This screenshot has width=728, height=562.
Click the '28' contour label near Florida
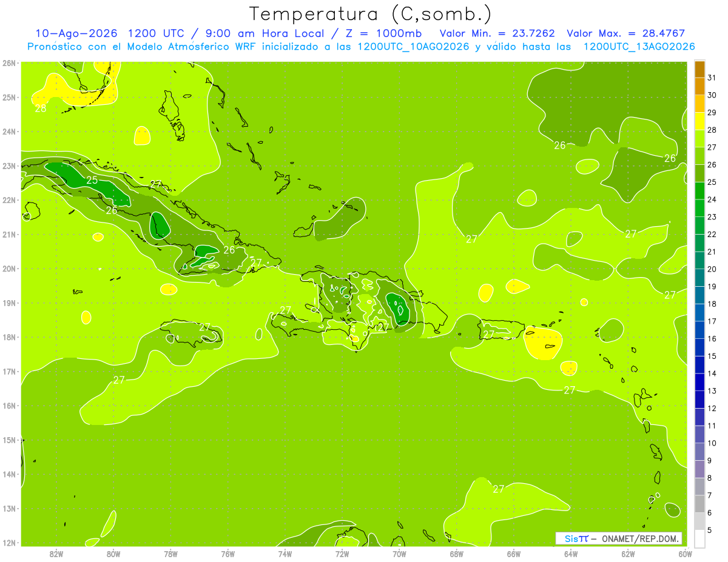[41, 109]
